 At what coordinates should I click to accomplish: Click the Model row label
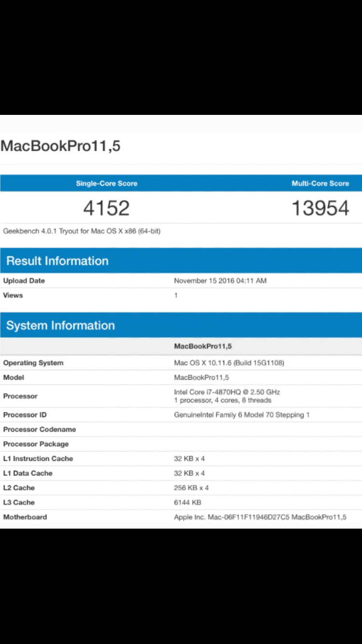[x=14, y=377]
